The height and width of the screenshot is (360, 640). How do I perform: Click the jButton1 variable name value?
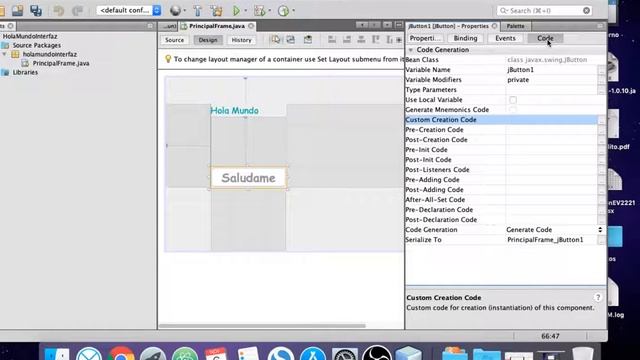coord(520,70)
